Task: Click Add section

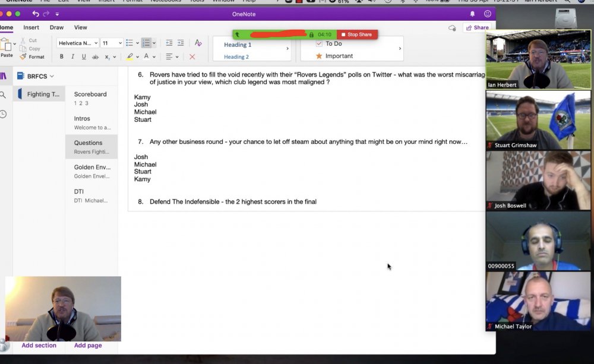Action: click(x=39, y=346)
